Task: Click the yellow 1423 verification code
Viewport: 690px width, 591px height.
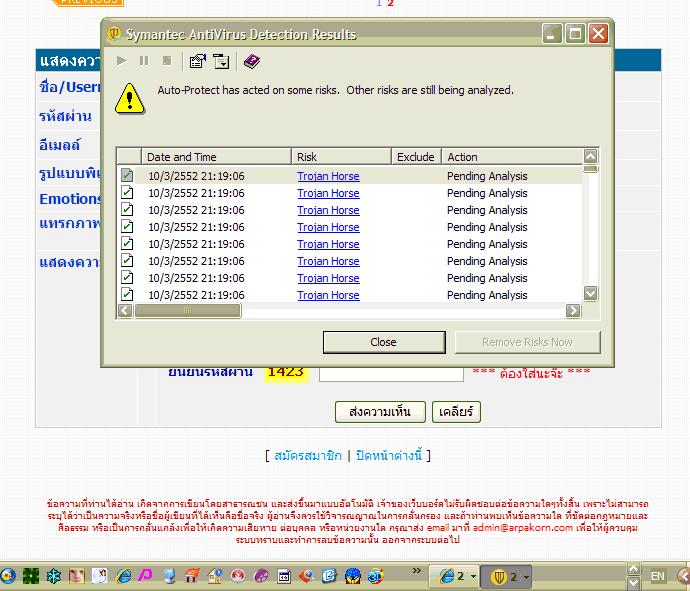Action: click(x=286, y=372)
